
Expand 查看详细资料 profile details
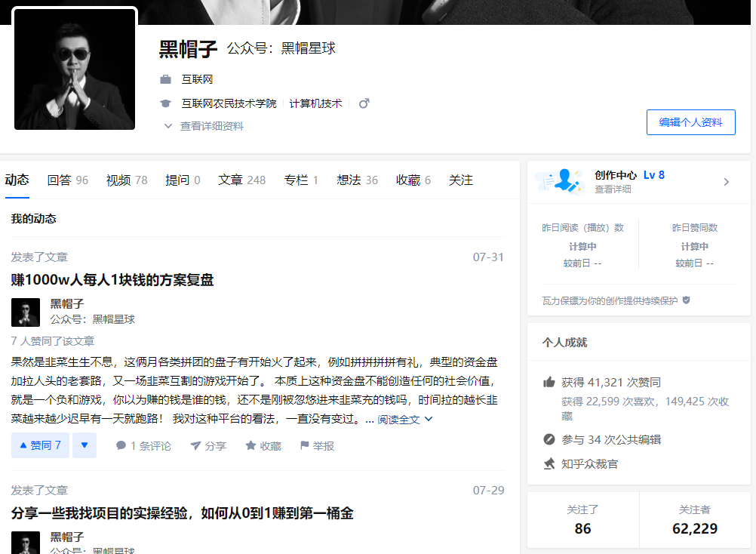click(x=204, y=126)
